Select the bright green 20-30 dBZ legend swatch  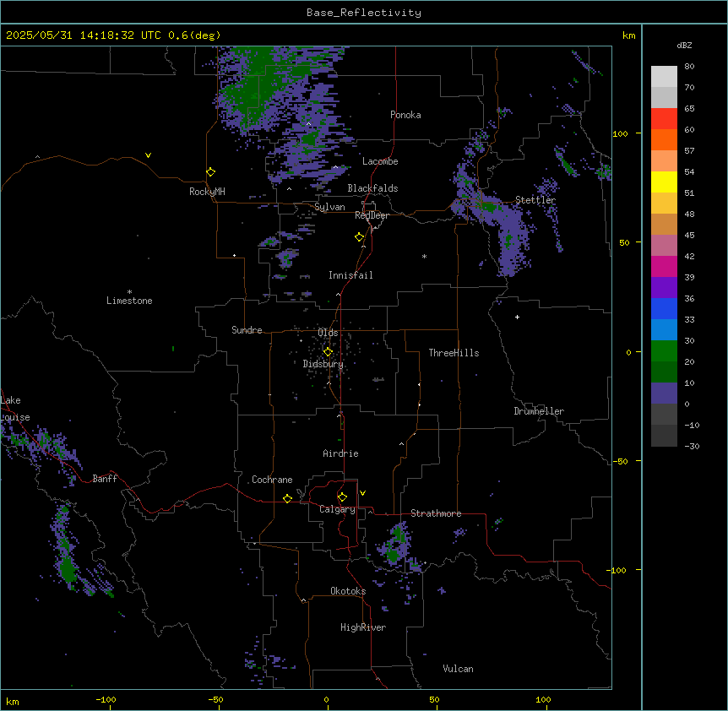664,351
